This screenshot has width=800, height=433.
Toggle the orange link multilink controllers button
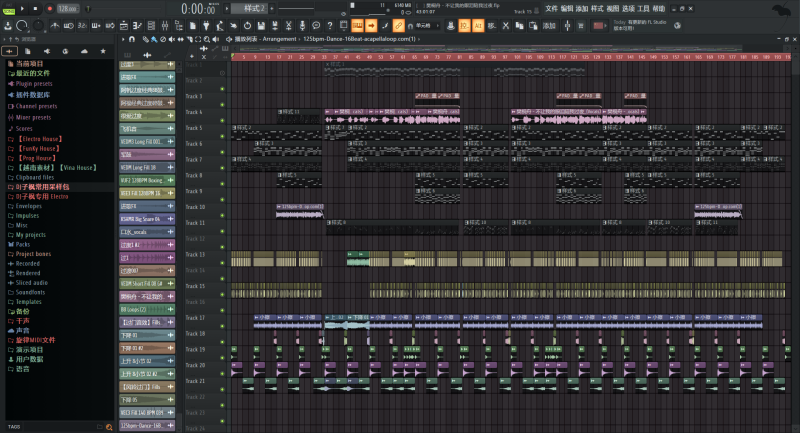coord(398,26)
